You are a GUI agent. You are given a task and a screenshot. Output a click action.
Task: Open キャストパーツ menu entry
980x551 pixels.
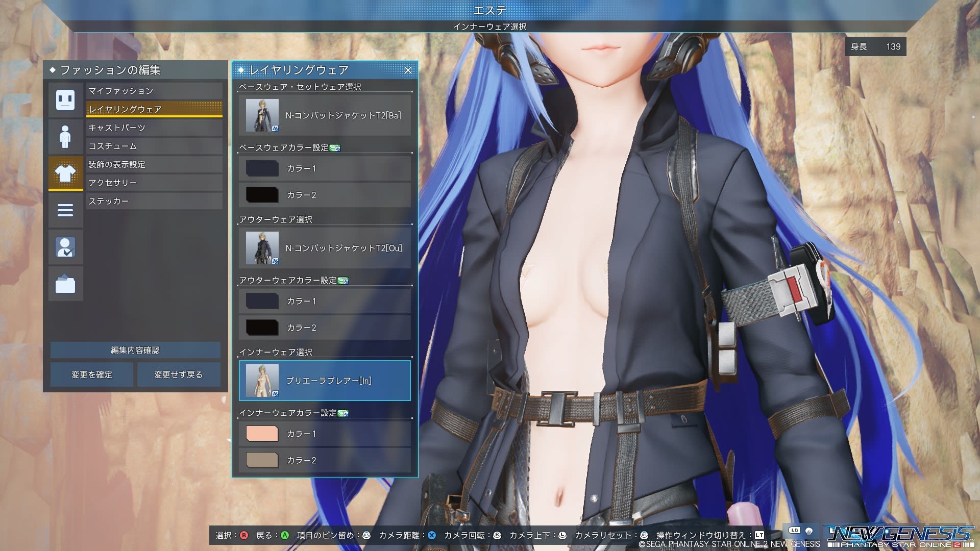[154, 128]
